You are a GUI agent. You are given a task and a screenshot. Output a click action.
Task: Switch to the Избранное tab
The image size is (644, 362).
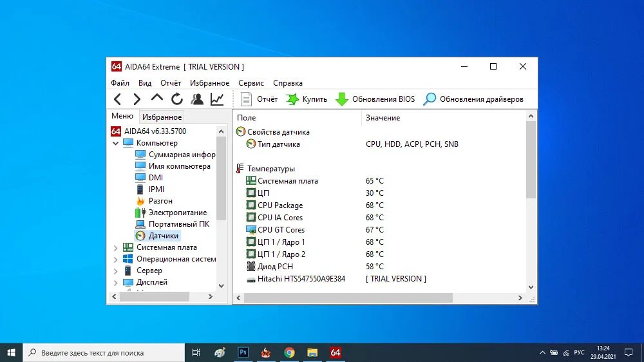coord(162,117)
